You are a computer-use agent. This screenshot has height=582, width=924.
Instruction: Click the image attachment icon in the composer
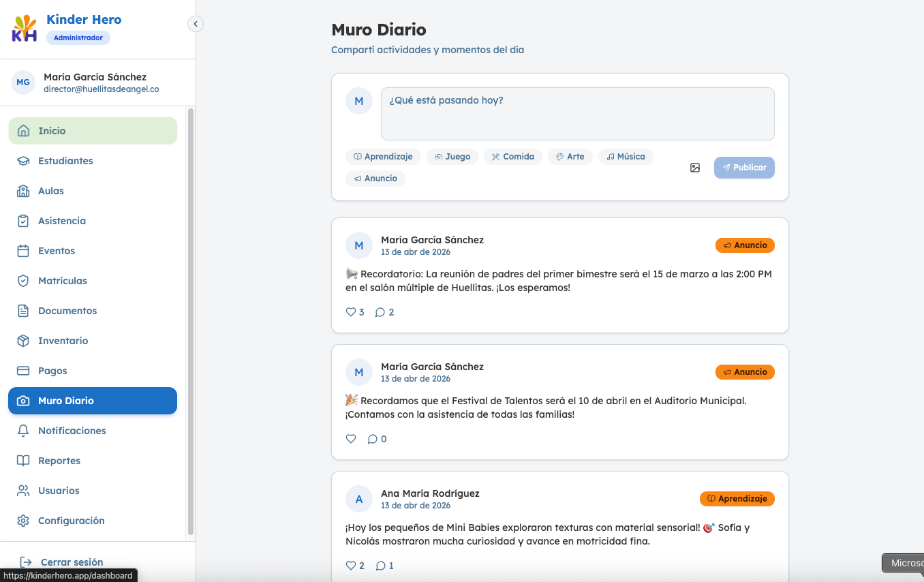click(x=695, y=168)
